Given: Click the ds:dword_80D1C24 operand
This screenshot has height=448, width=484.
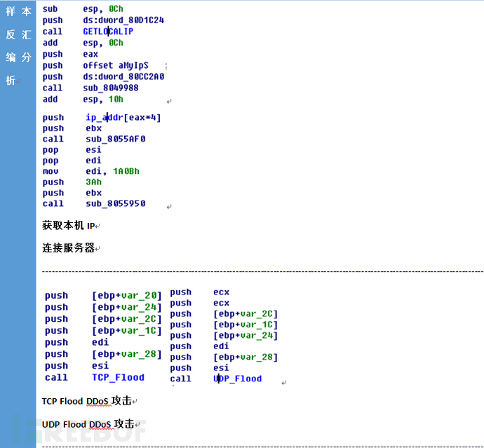Looking at the screenshot, I should (x=123, y=20).
